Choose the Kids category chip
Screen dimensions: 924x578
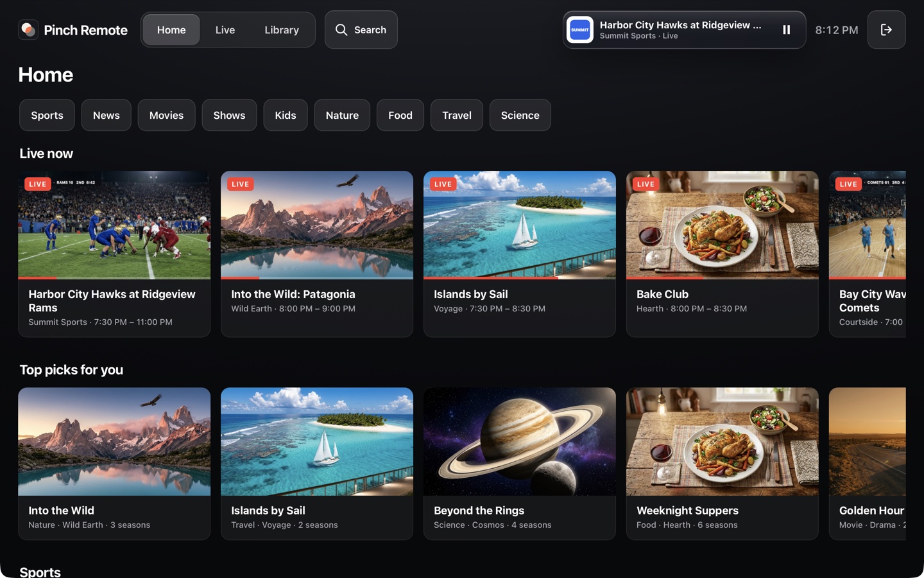(286, 115)
